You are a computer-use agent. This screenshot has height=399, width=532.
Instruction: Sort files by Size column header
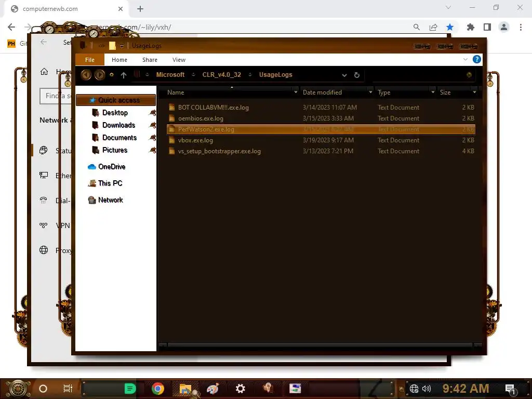click(x=445, y=92)
